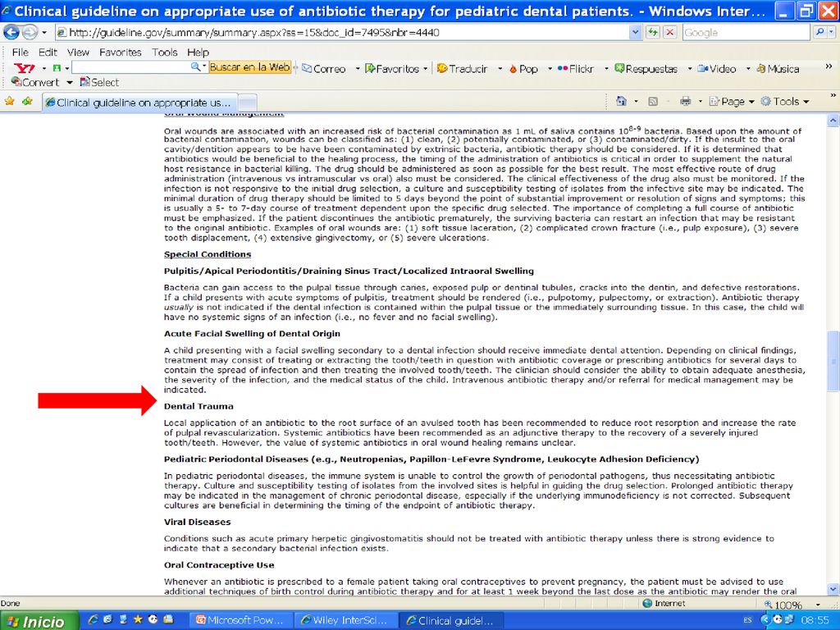Image resolution: width=840 pixels, height=630 pixels.
Task: Click the RSS feeds icon
Action: point(653,101)
